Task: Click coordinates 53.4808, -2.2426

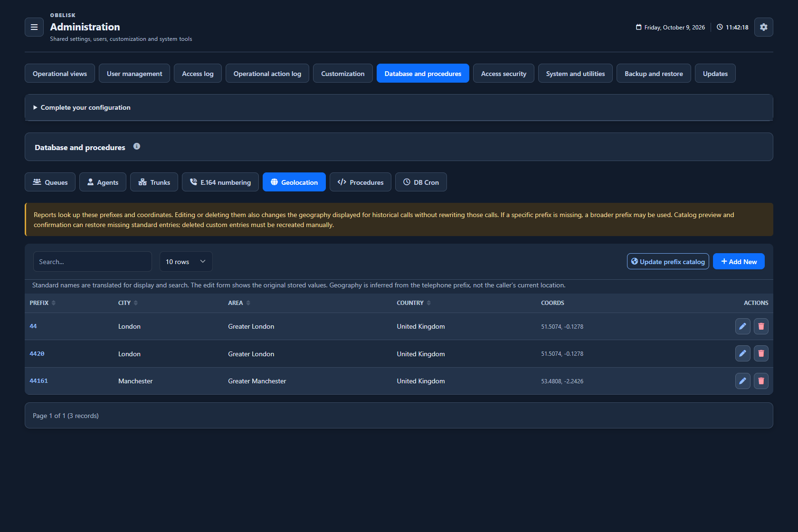Action: pos(562,381)
